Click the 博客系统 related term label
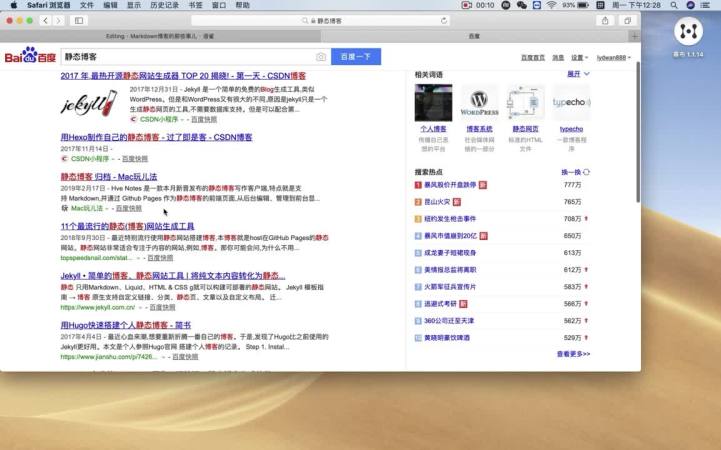The image size is (721, 450). [479, 129]
